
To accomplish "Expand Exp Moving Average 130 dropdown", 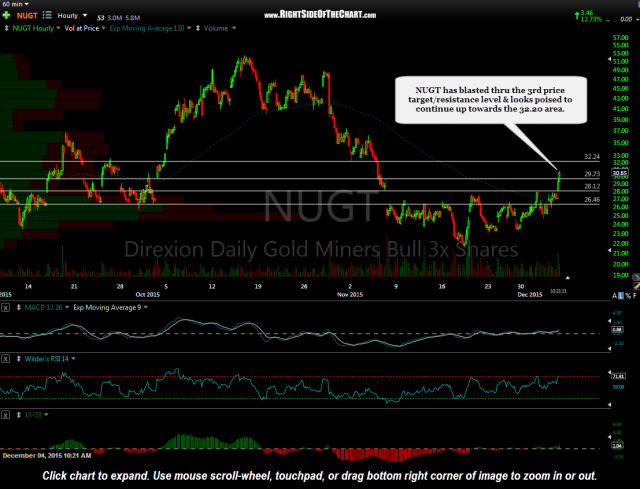I will tap(189, 28).
